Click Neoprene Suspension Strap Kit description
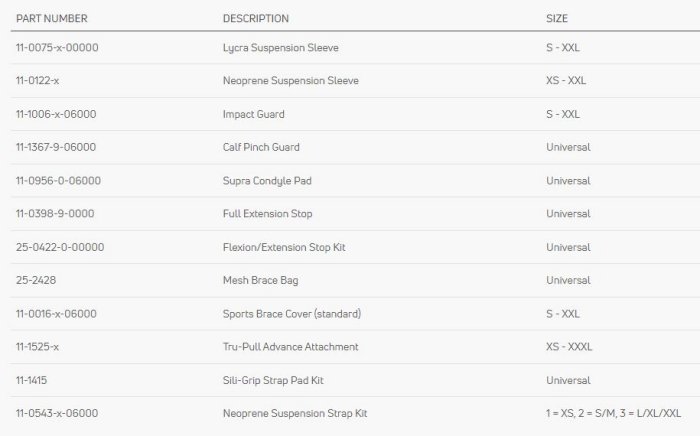The image size is (700, 436). [294, 413]
